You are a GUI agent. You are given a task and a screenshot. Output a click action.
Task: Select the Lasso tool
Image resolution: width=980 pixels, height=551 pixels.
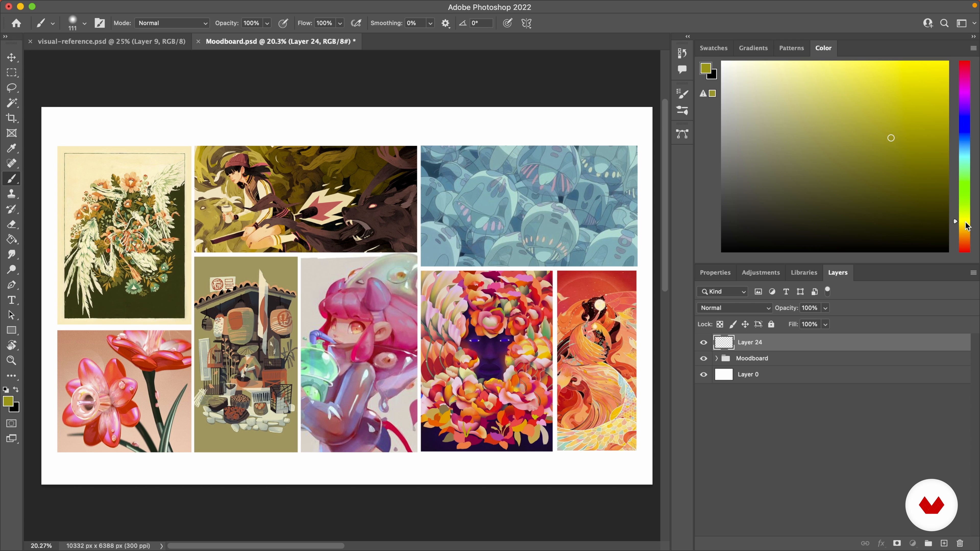12,88
